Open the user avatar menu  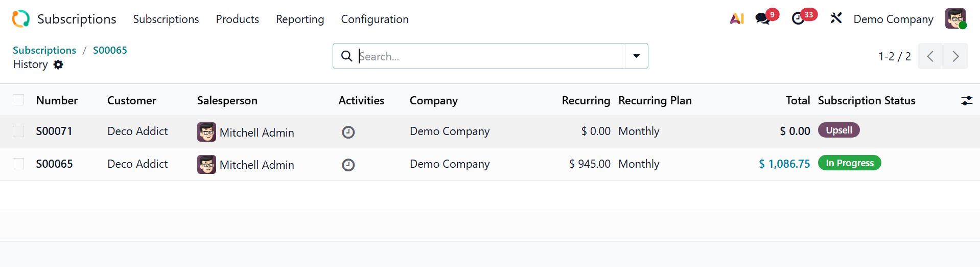(x=955, y=19)
